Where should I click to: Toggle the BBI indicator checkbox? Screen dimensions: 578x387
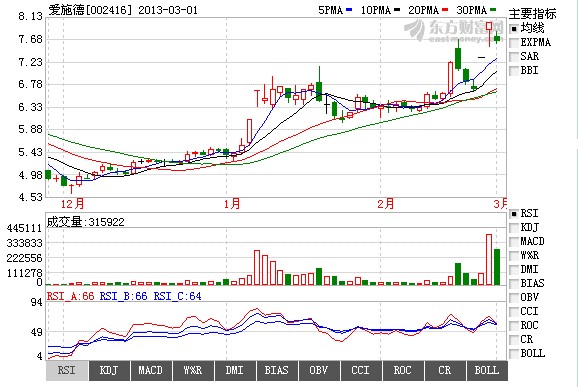(x=514, y=71)
